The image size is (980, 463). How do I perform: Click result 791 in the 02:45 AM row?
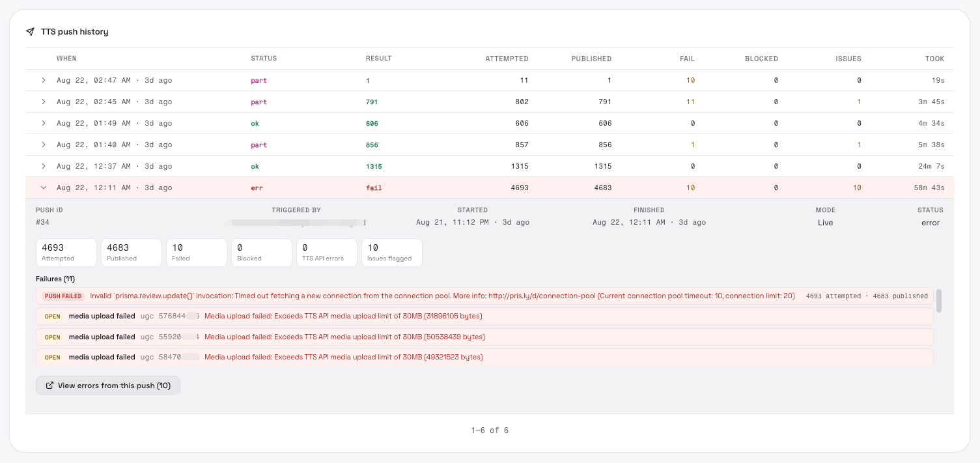click(x=372, y=102)
